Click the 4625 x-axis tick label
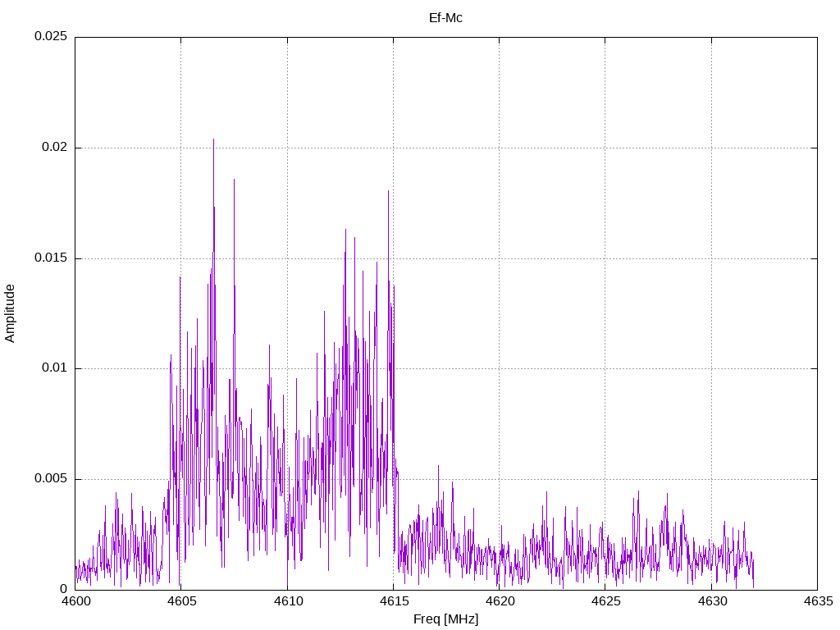 (x=605, y=601)
